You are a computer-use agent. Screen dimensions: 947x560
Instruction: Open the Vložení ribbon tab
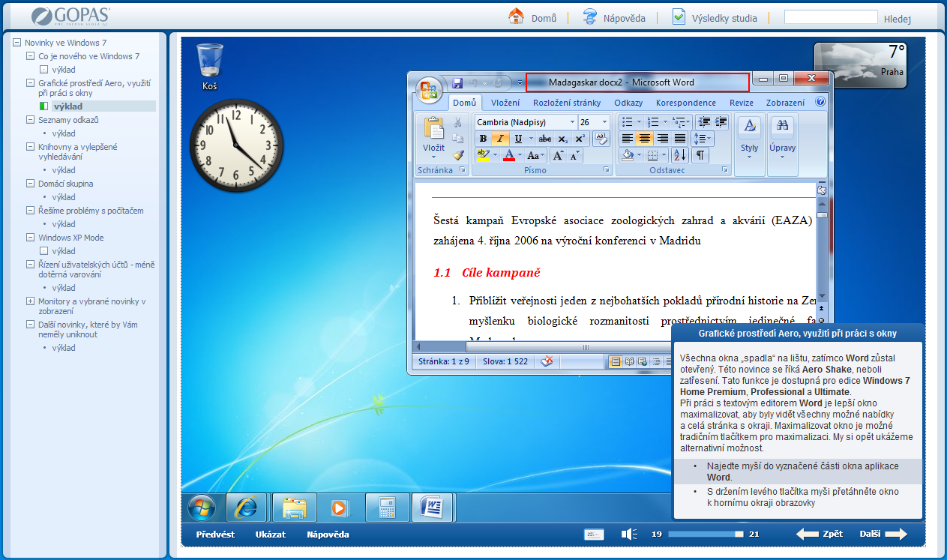(505, 103)
